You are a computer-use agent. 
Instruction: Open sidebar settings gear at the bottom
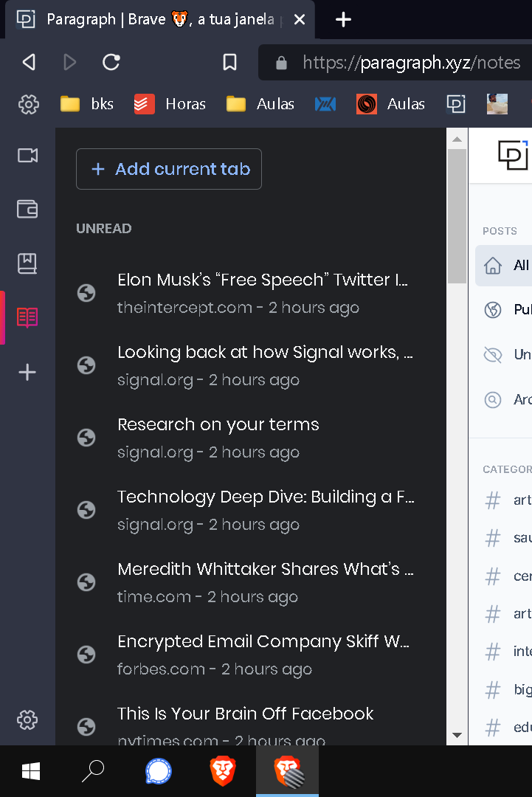point(27,720)
